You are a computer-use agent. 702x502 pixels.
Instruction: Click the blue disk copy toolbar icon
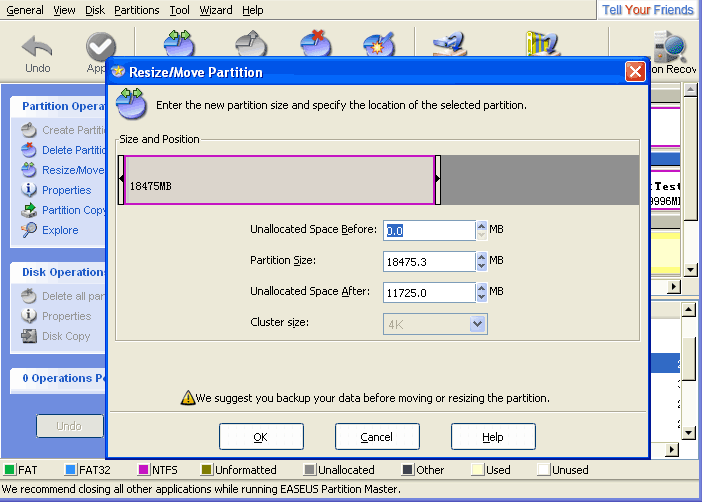[449, 44]
